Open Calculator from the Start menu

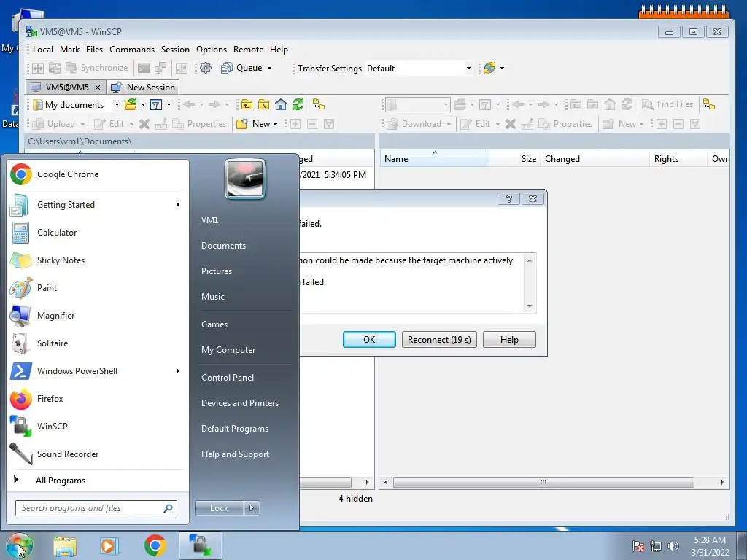click(x=98, y=233)
